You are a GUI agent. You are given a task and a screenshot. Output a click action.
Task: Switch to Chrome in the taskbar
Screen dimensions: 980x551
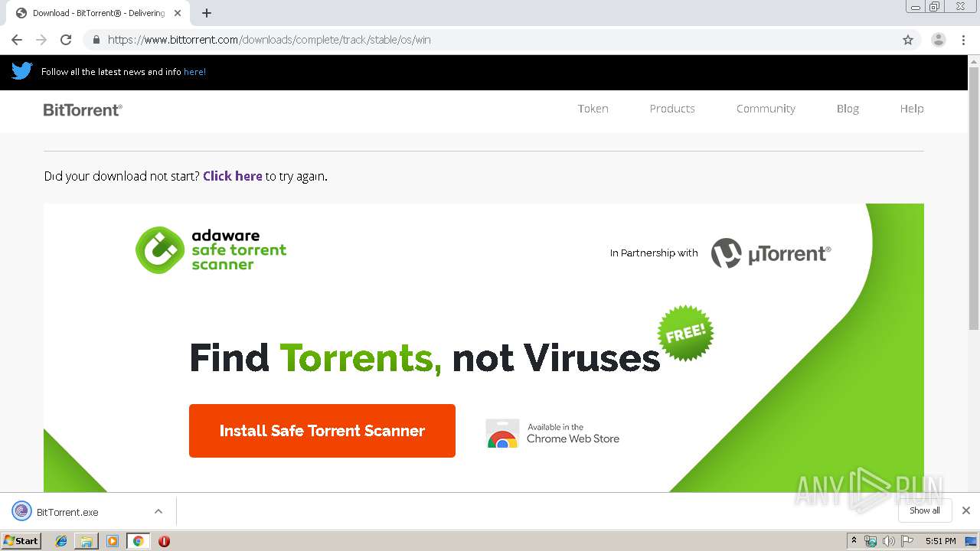click(138, 541)
